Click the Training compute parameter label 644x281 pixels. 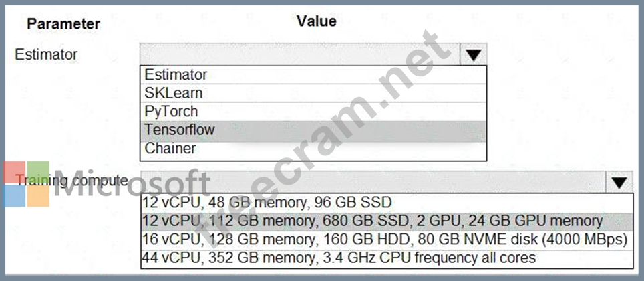point(71,180)
